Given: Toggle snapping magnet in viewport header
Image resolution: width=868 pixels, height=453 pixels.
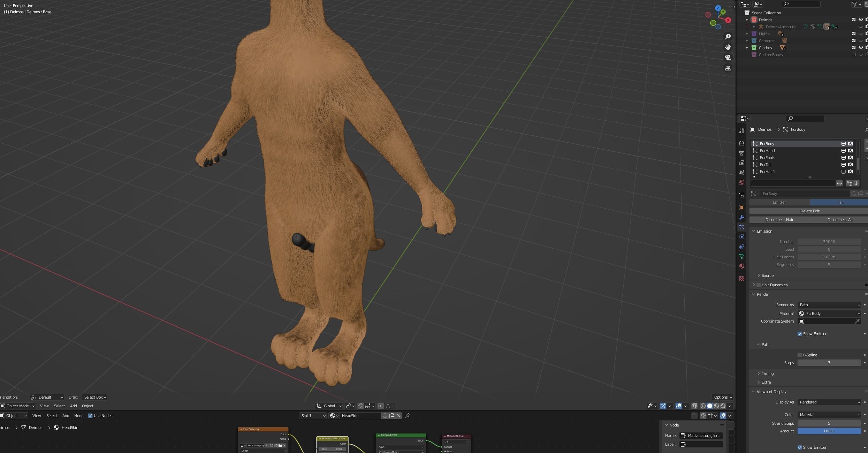Looking at the screenshot, I should (361, 406).
